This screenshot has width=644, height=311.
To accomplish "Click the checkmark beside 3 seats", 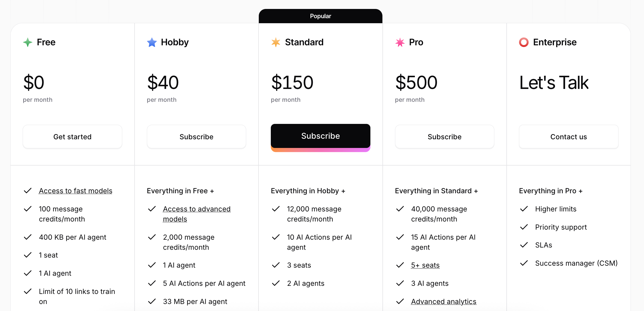I will coord(276,265).
